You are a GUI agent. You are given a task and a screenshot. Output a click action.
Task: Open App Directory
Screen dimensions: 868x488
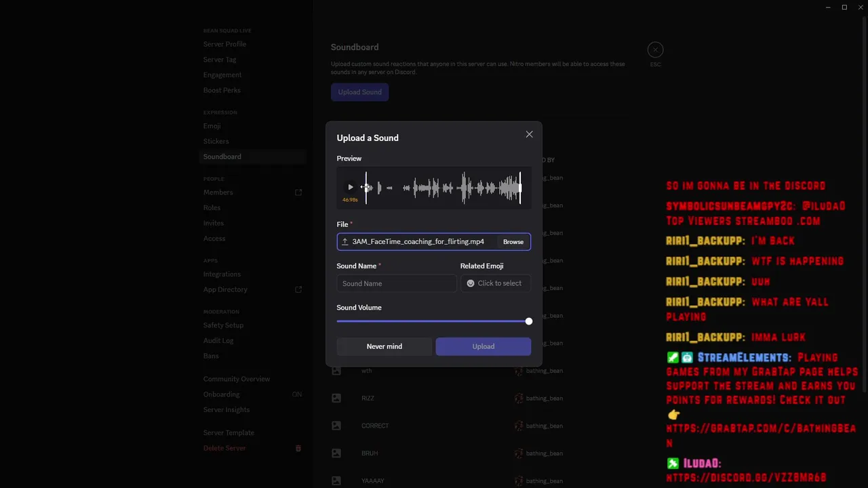[225, 289]
